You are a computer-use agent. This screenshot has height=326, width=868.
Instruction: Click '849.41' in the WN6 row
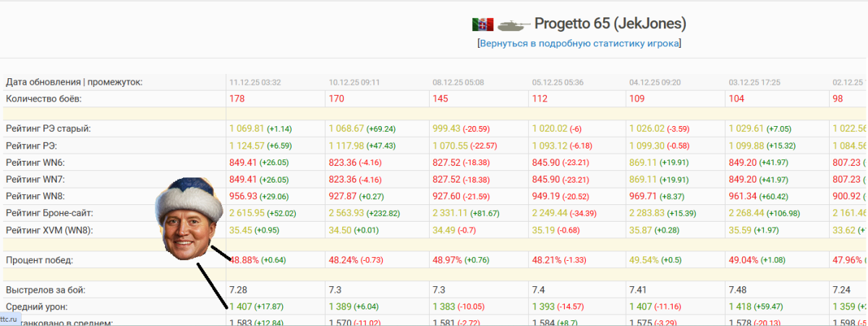point(243,162)
